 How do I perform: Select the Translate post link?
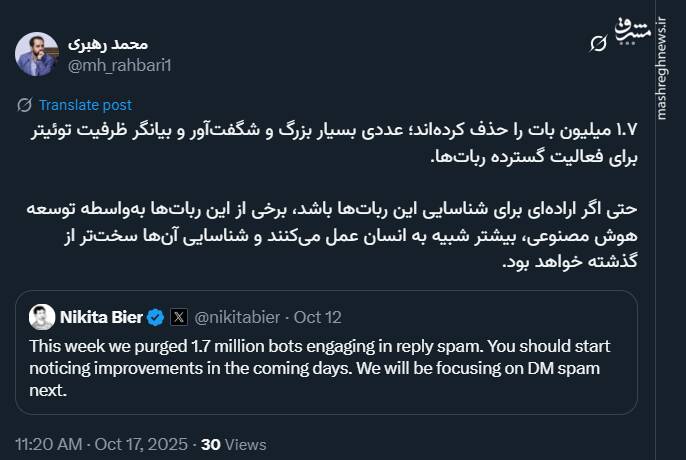pyautogui.click(x=85, y=105)
